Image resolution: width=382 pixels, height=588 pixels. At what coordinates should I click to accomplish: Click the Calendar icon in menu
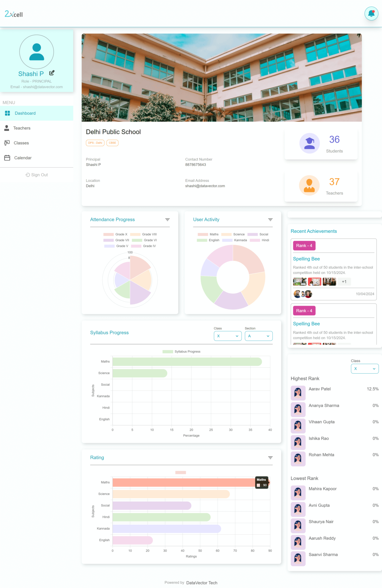coord(7,158)
